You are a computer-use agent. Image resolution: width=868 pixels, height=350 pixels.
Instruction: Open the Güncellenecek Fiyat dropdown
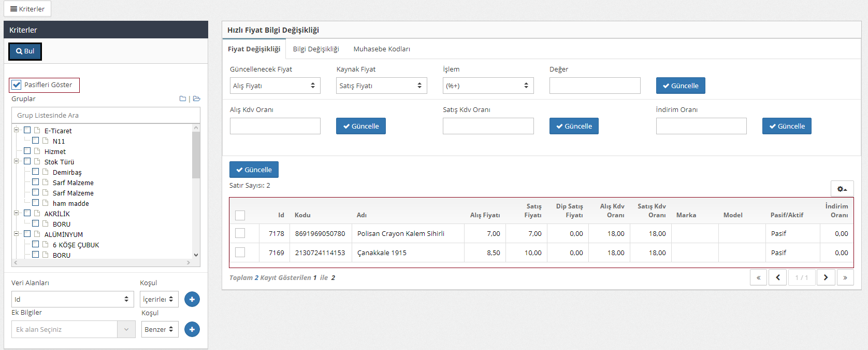click(274, 86)
